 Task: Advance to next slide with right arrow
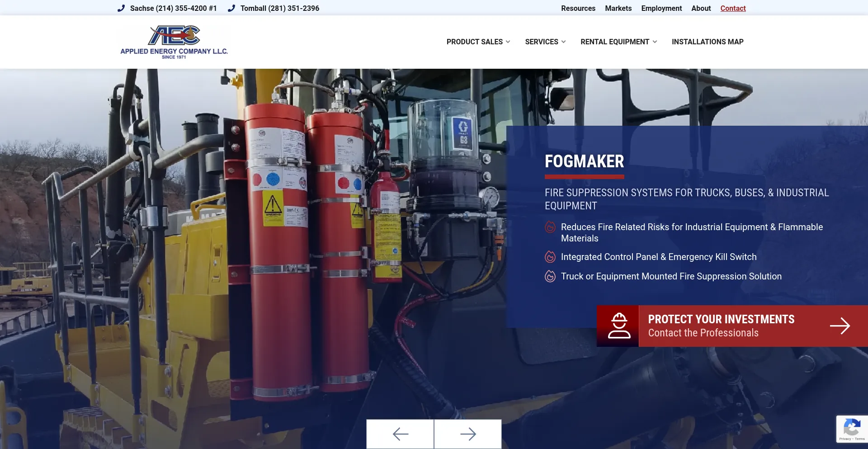click(x=468, y=434)
